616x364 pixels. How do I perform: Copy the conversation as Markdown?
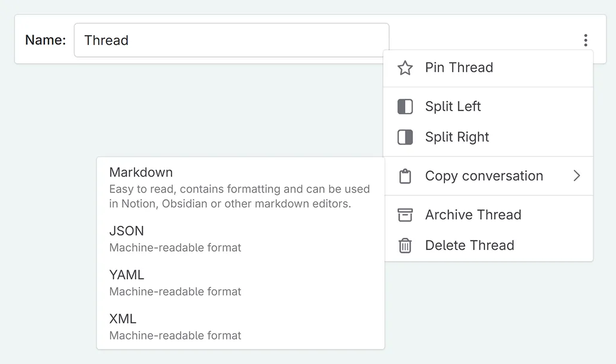pyautogui.click(x=141, y=172)
